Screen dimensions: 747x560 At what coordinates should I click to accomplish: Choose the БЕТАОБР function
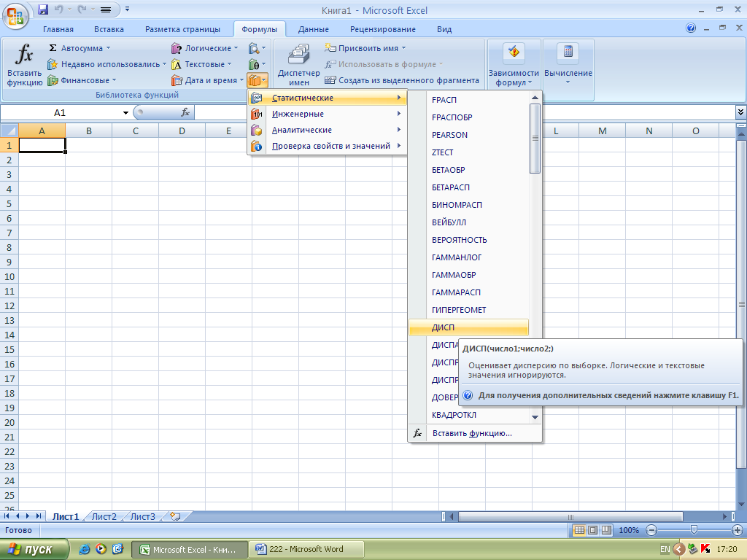click(x=469, y=170)
